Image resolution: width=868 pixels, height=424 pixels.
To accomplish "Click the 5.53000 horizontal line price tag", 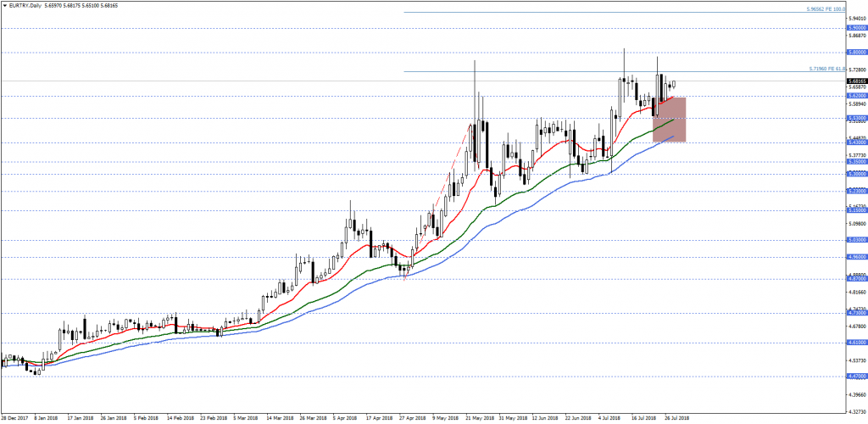I will (856, 118).
